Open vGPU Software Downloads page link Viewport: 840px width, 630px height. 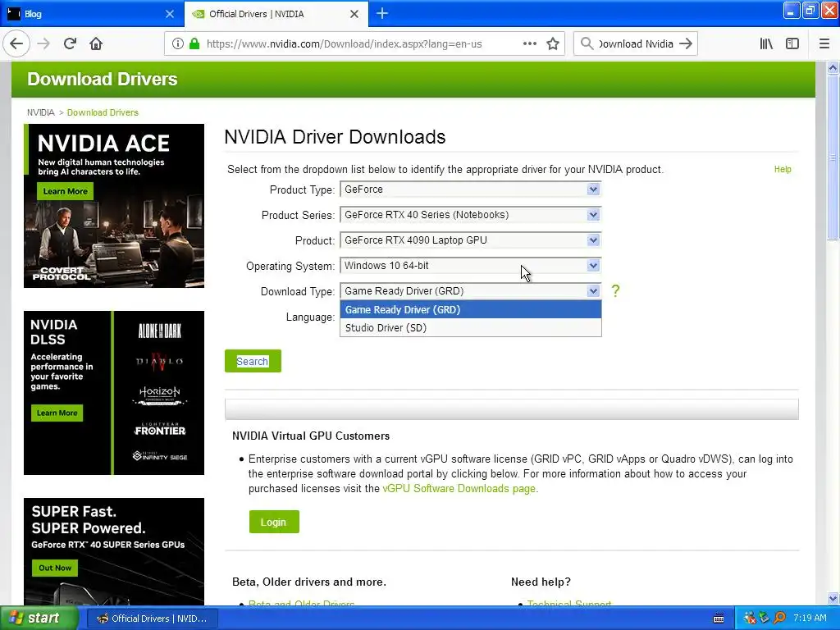[459, 489]
